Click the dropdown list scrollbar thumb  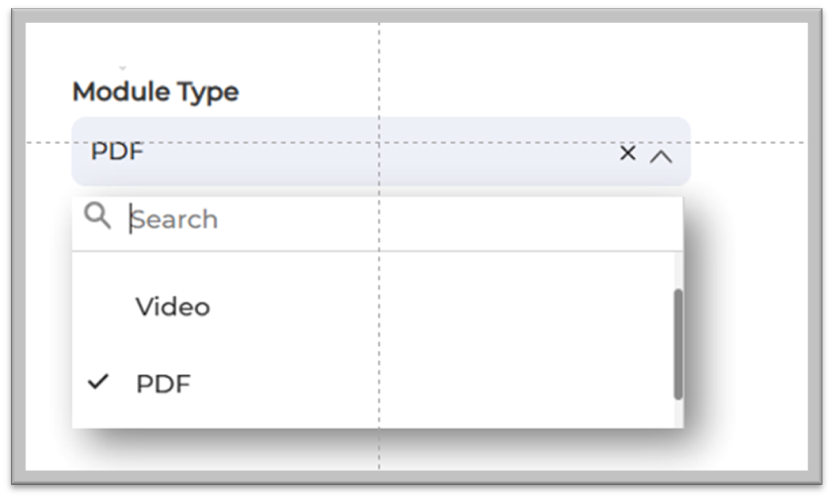(x=678, y=343)
